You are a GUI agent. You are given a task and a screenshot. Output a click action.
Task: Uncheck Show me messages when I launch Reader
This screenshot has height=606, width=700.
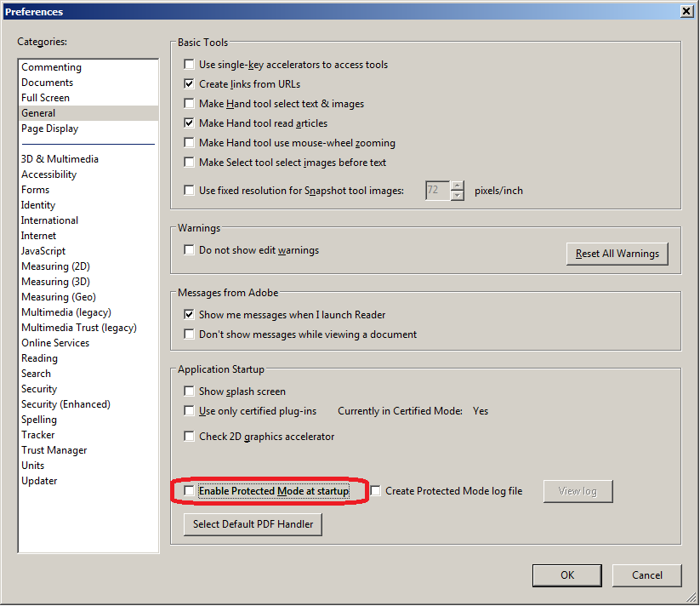189,314
